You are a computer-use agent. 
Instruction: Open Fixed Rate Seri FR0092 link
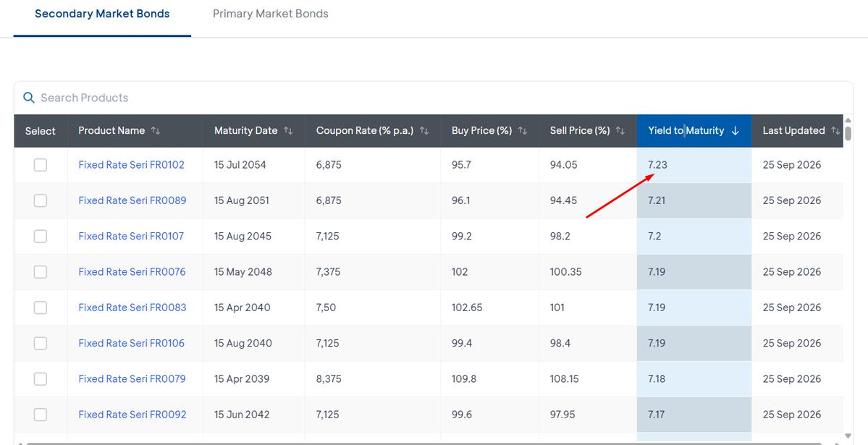132,415
